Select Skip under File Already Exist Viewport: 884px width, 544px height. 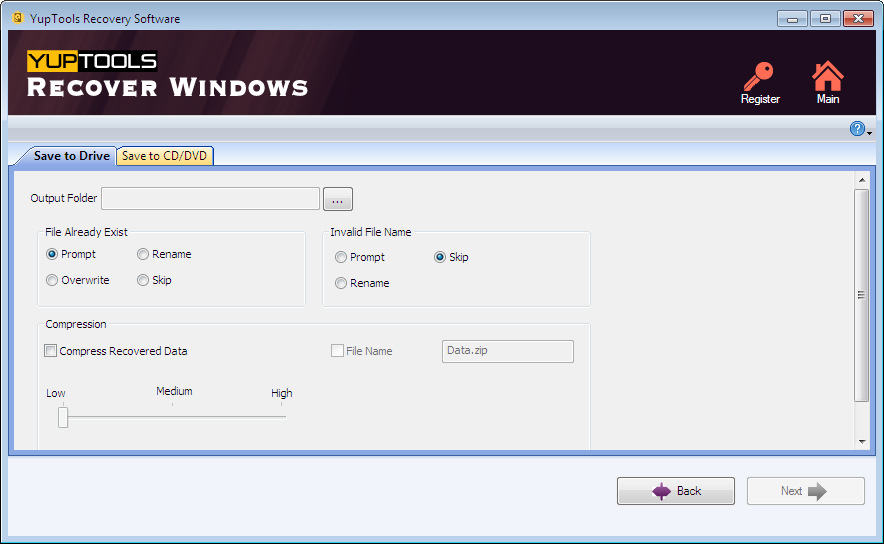pos(143,280)
